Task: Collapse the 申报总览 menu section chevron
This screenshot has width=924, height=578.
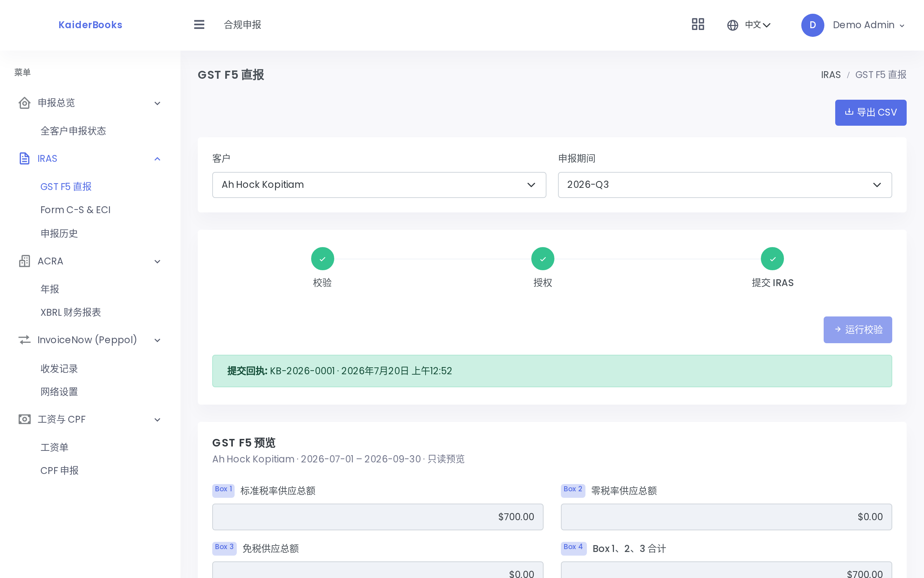Action: (x=157, y=103)
